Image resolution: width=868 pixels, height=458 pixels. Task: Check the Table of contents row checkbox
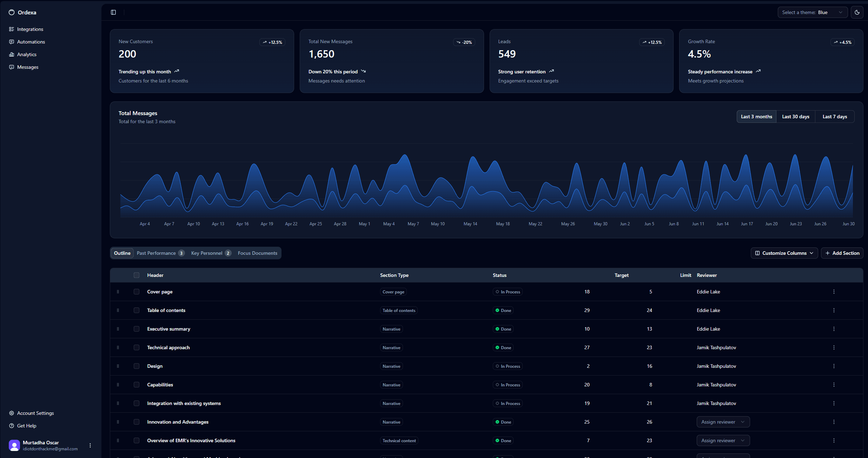(137, 310)
